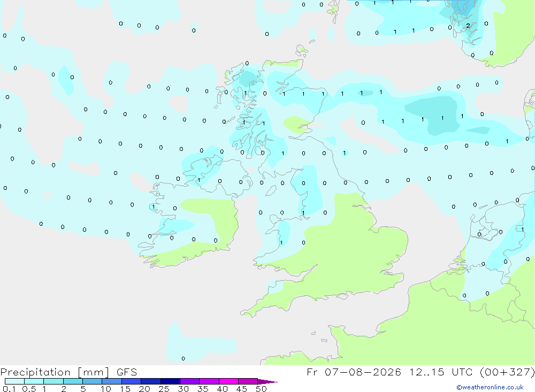This screenshot has width=535, height=392.
Task: Click the above-50 arrow tip of legend
Action: tap(267, 382)
